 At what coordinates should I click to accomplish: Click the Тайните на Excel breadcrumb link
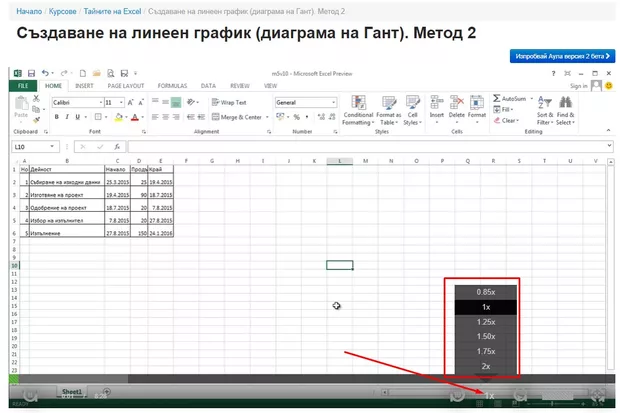112,11
